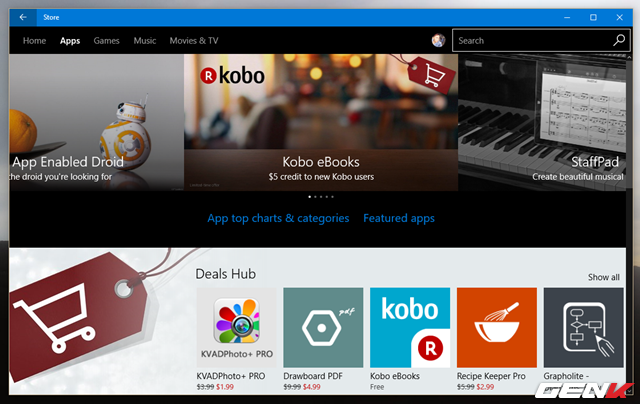Open the StaffPad featured banner

coord(542,122)
